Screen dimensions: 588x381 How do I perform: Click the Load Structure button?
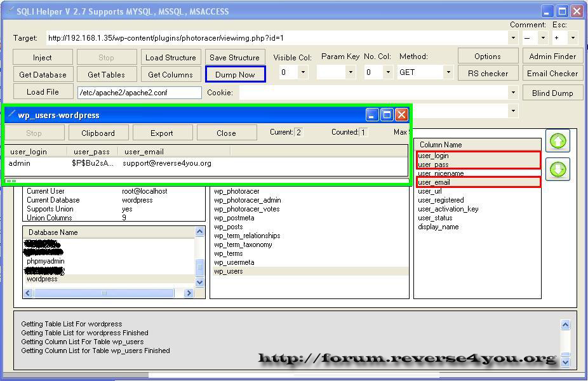click(x=171, y=57)
